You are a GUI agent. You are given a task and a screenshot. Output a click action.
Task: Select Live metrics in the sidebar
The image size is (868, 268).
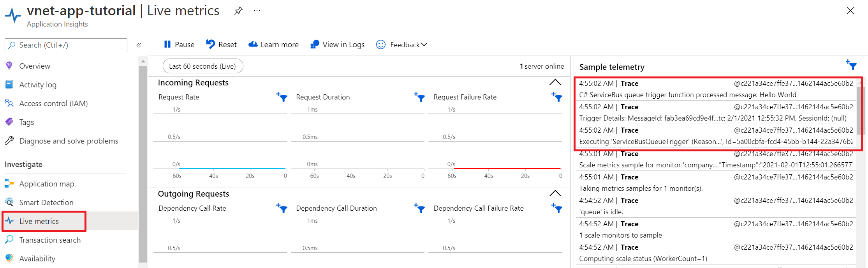point(39,221)
